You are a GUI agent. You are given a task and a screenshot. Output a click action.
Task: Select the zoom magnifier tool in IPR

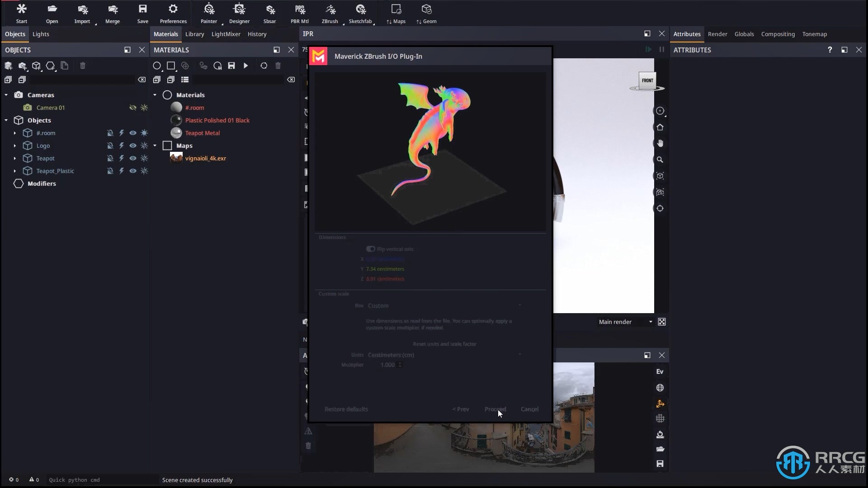coord(660,160)
